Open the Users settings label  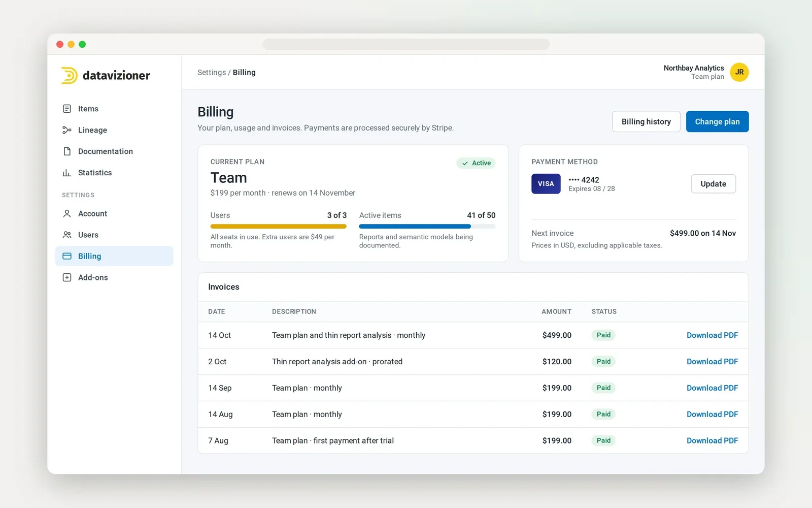coord(88,235)
